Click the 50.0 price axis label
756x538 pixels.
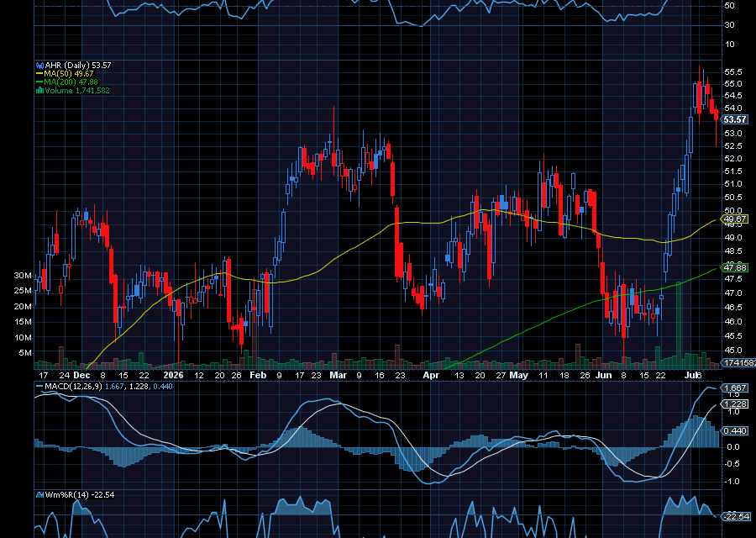tap(733, 211)
